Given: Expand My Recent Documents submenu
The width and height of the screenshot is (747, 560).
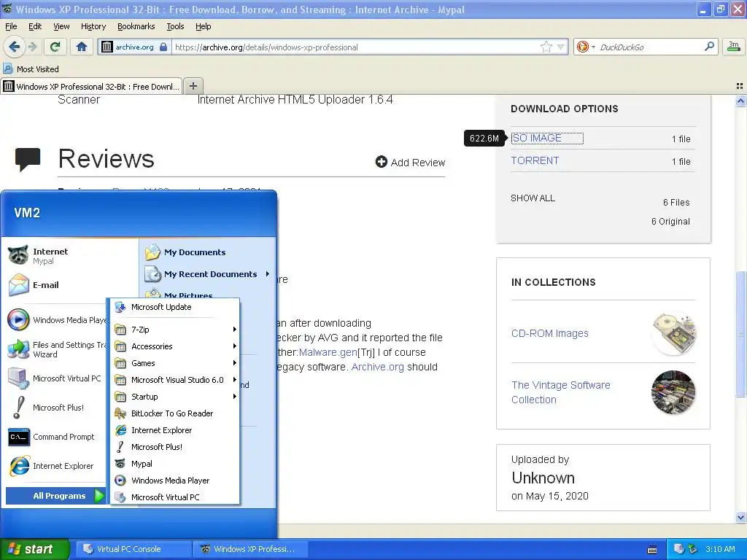Looking at the screenshot, I should tap(208, 274).
